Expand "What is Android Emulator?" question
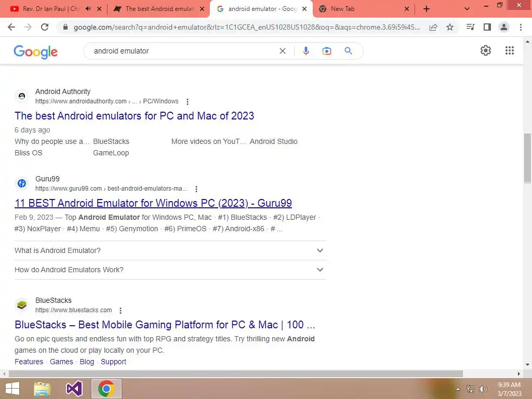The height and width of the screenshot is (399, 532). click(170, 250)
